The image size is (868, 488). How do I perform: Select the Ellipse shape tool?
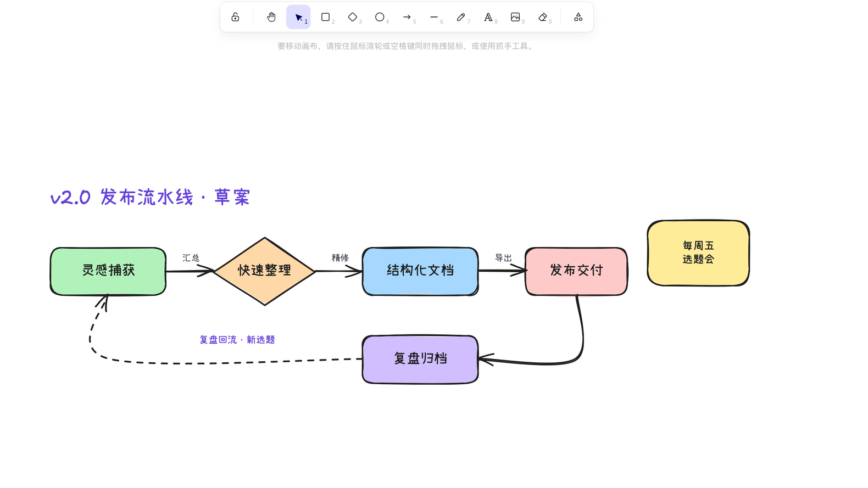pyautogui.click(x=380, y=17)
